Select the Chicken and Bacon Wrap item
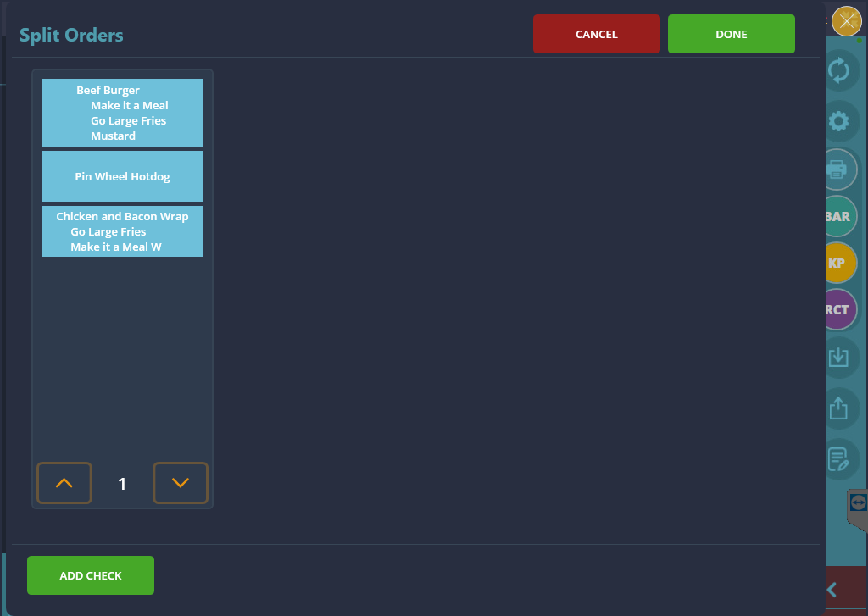 [122, 231]
